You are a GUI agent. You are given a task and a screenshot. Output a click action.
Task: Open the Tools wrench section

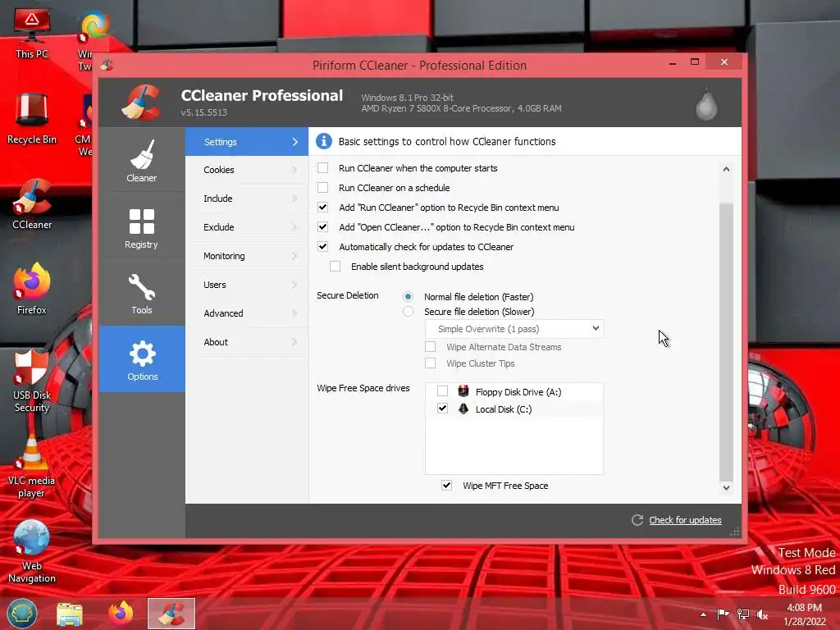[142, 294]
